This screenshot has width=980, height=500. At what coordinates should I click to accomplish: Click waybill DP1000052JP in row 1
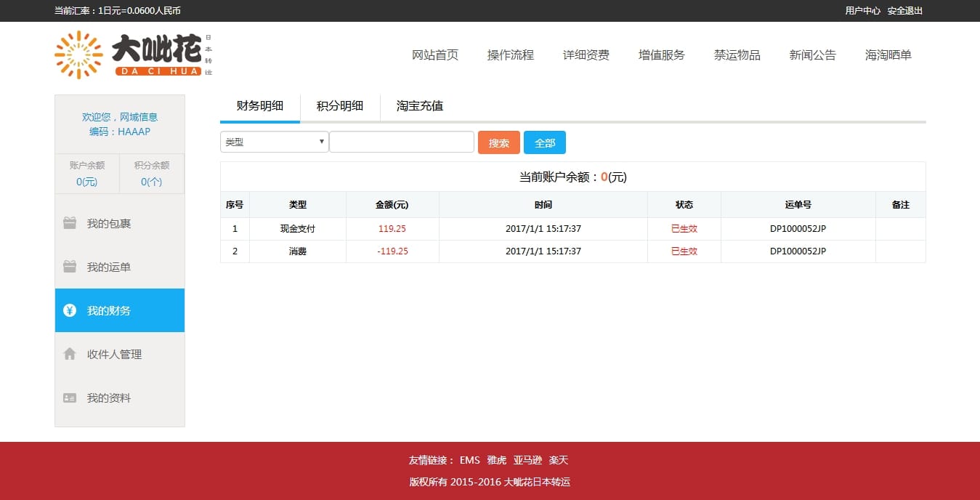pos(798,228)
